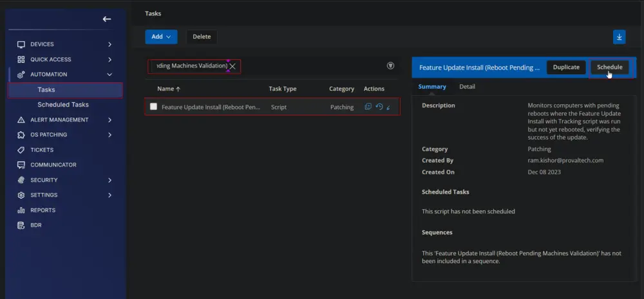This screenshot has height=299, width=644.
Task: Open the Reports menu item
Action: 43,210
